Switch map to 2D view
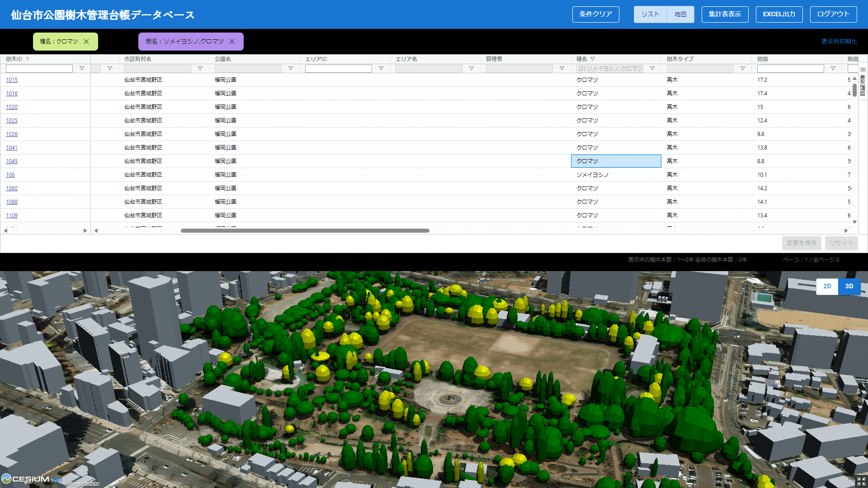The image size is (868, 488). click(x=827, y=286)
